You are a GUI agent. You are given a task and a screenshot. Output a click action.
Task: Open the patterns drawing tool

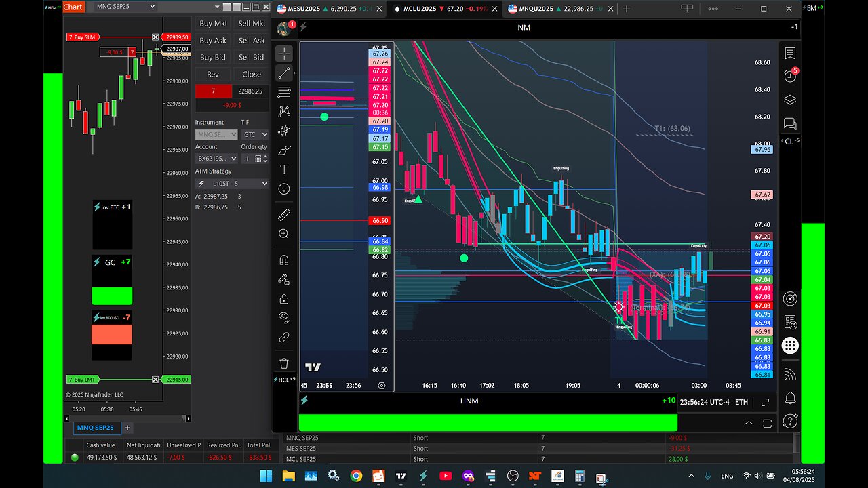[284, 111]
